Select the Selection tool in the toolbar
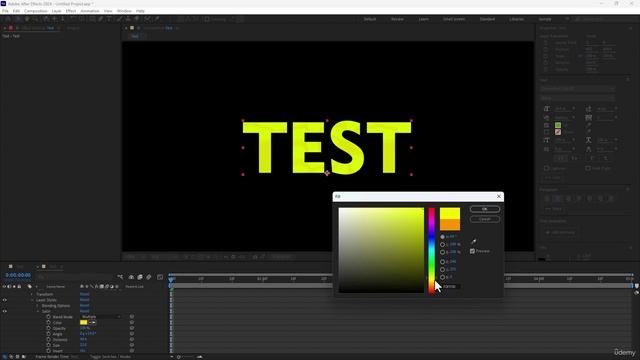Image resolution: width=640 pixels, height=360 pixels. tap(18, 19)
